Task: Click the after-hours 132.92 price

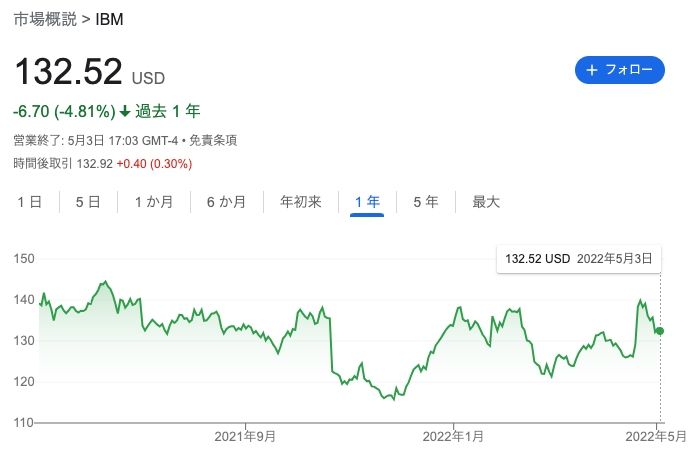Action: click(x=95, y=164)
